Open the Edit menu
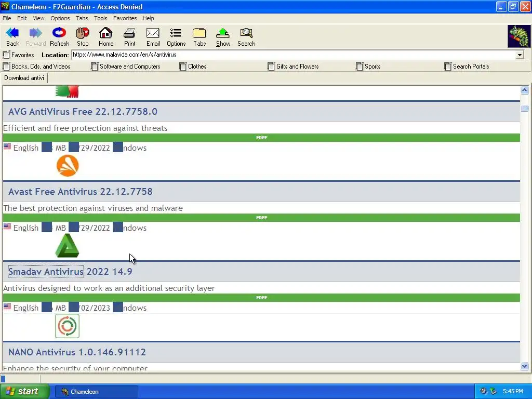 point(22,18)
